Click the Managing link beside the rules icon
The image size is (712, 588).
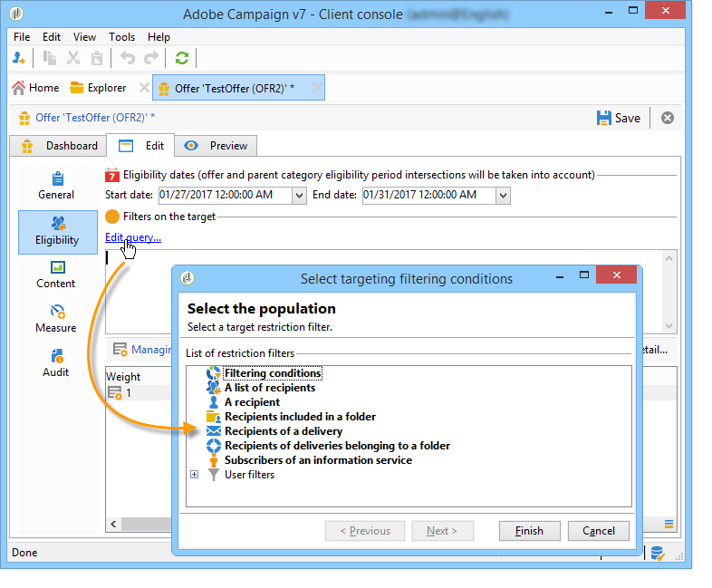coord(151,350)
